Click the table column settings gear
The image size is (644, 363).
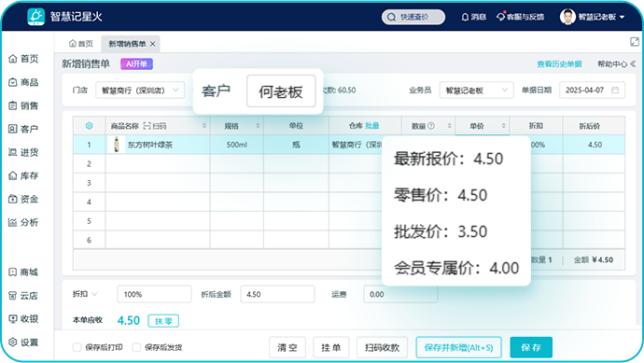click(x=89, y=126)
